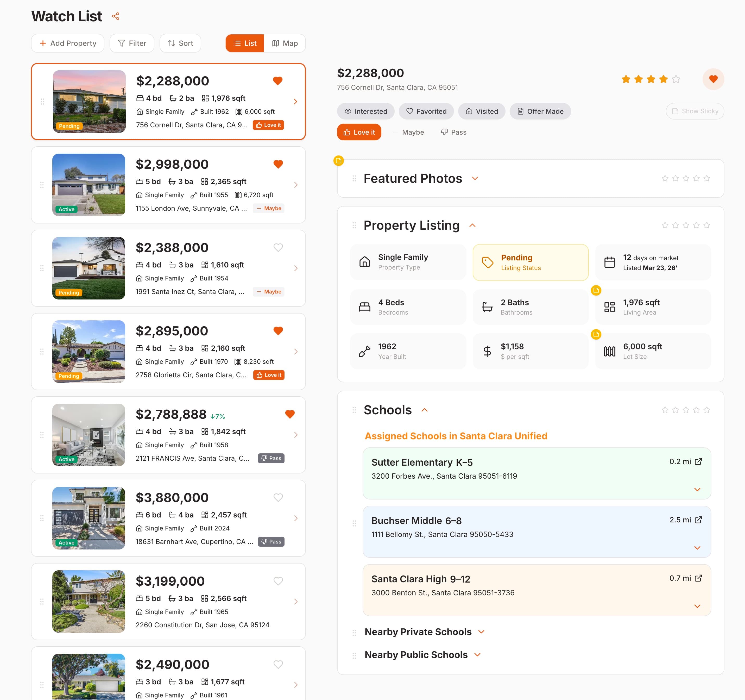745x700 pixels.
Task: Switch to Map view
Action: [285, 43]
